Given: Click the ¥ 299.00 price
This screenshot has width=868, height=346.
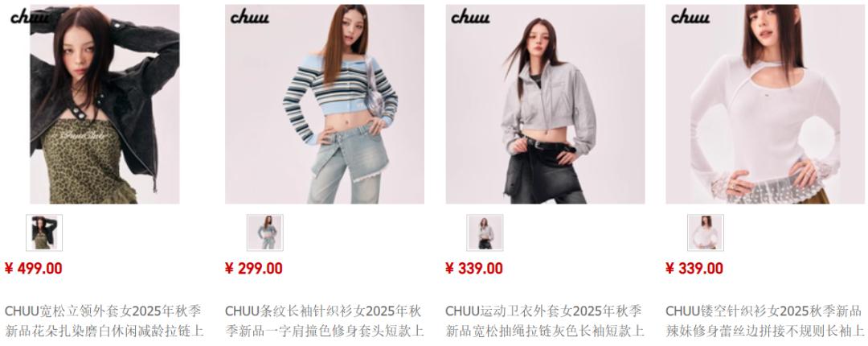Looking at the screenshot, I should tap(253, 269).
